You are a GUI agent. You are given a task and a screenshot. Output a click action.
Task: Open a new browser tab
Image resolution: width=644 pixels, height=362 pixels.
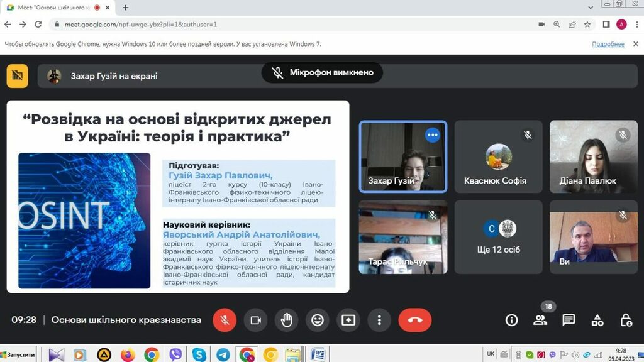pyautogui.click(x=126, y=8)
